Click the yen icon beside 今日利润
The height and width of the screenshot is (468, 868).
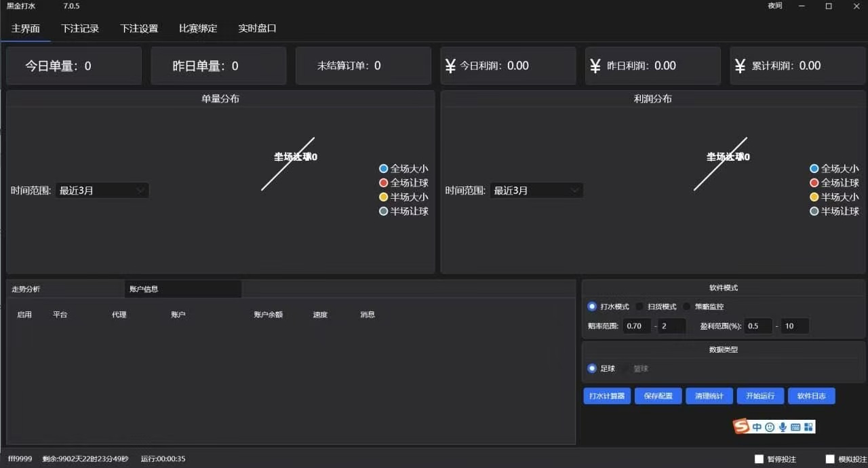click(x=450, y=66)
